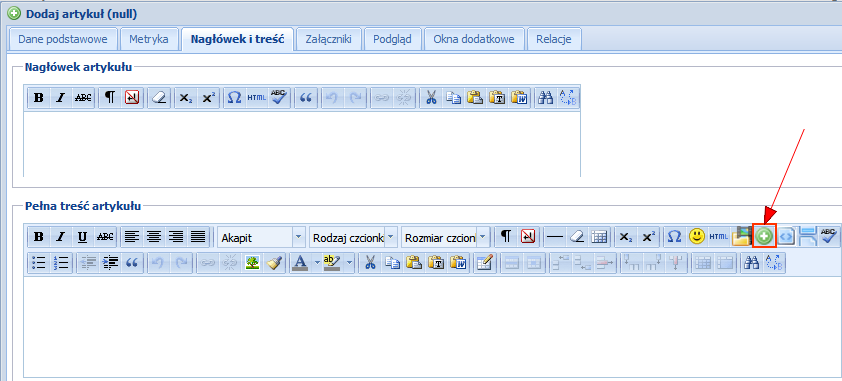This screenshot has width=842, height=381.
Task: Insert numbered list in full content editor
Action: click(61, 262)
